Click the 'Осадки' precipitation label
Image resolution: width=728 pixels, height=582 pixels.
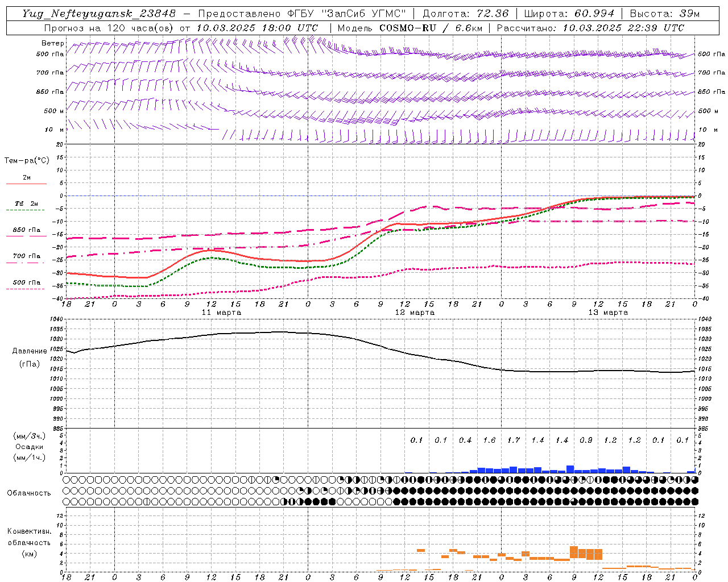point(30,447)
